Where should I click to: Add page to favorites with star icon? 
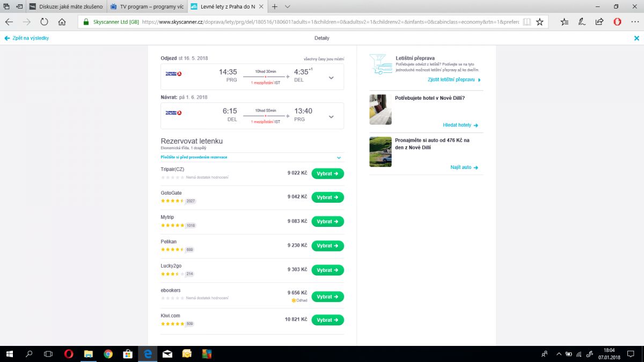tap(540, 22)
